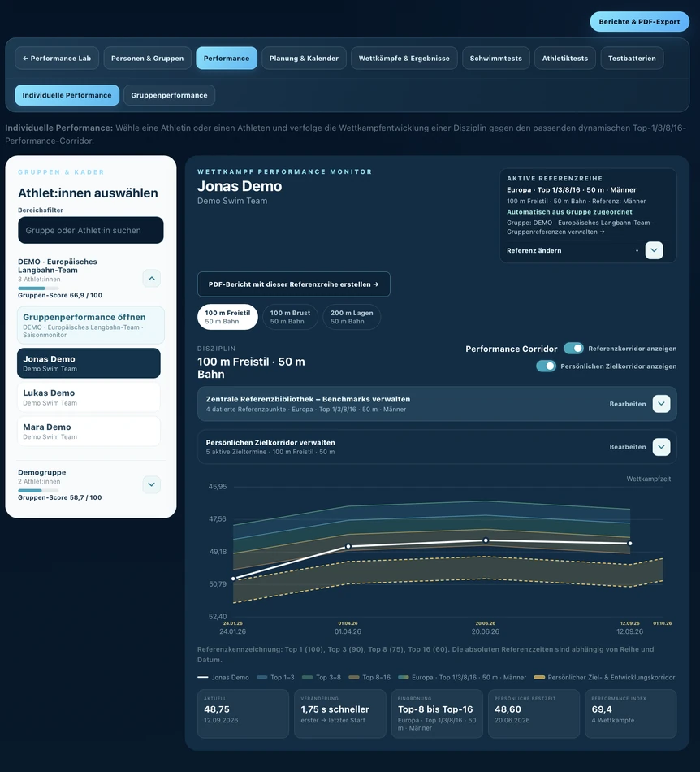Open Planung & Kalender tab
Viewport: 700px width, 772px height.
pyautogui.click(x=304, y=58)
